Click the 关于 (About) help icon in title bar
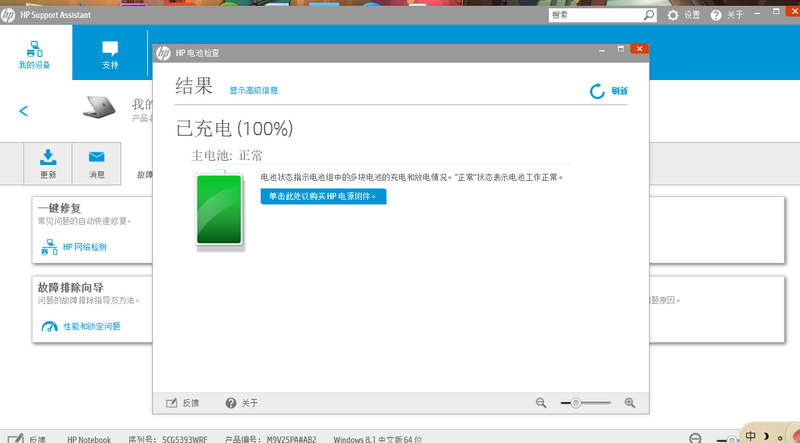 [716, 15]
